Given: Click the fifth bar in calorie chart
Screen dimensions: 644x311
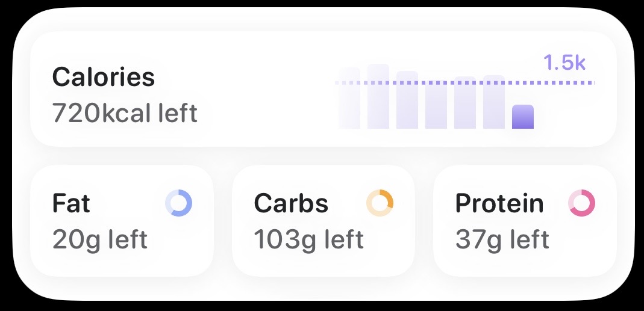Looking at the screenshot, I should (465, 103).
